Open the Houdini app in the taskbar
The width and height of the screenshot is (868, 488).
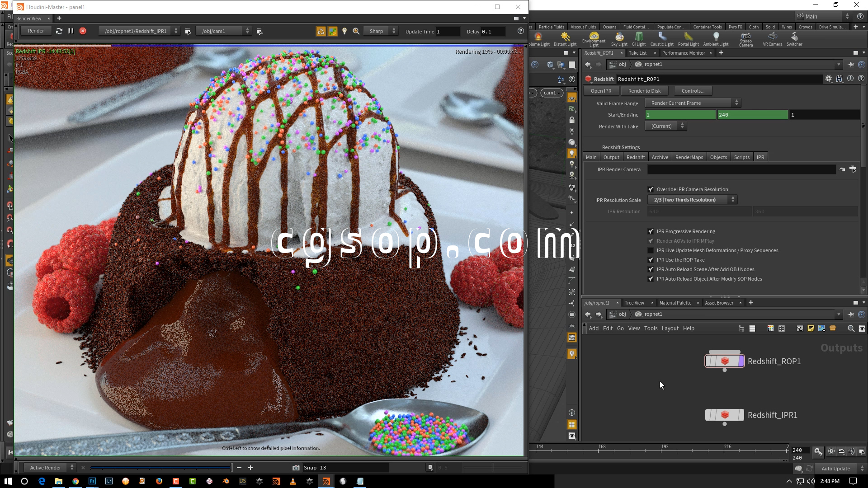tap(326, 481)
